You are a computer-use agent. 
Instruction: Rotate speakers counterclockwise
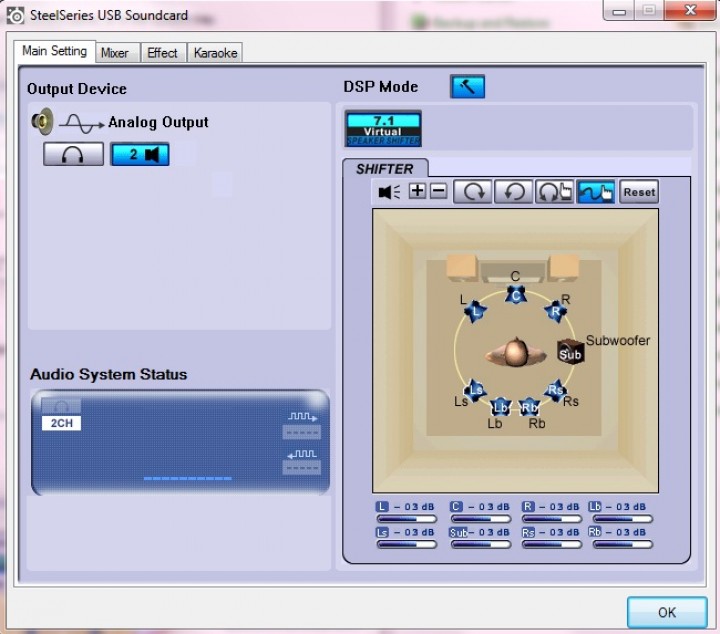(x=514, y=192)
